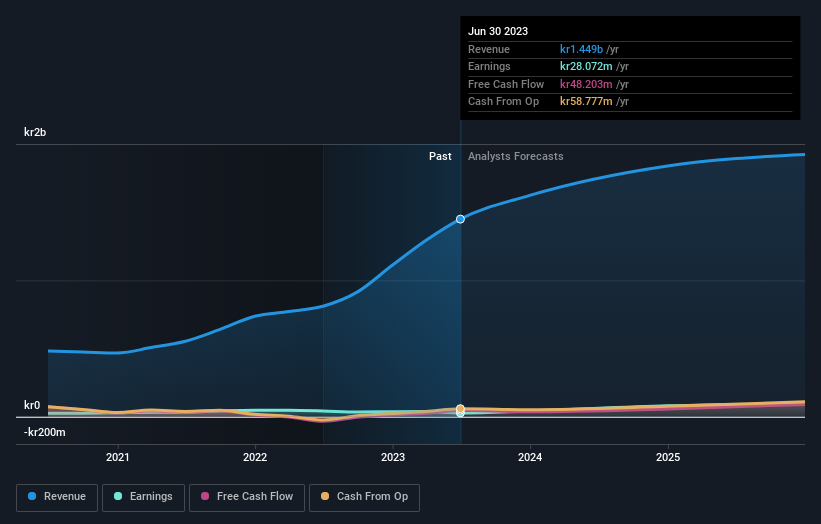Click the kr1.449b revenue value

(581, 49)
